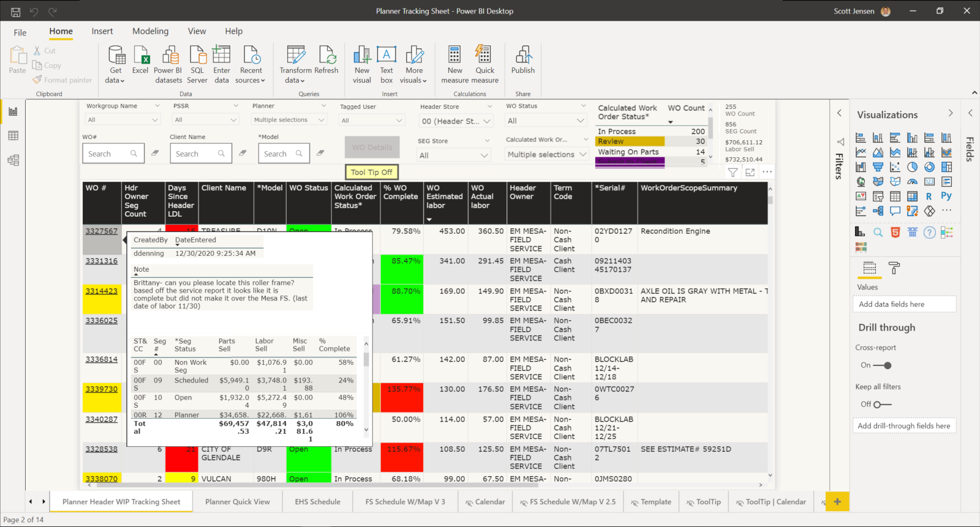Open the File menu

pyautogui.click(x=20, y=32)
